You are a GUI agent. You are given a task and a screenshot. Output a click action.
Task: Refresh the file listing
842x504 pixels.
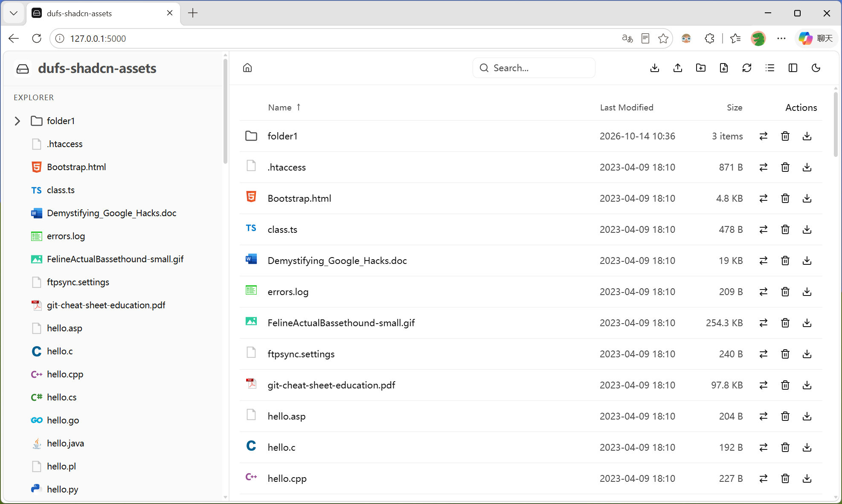click(x=747, y=68)
